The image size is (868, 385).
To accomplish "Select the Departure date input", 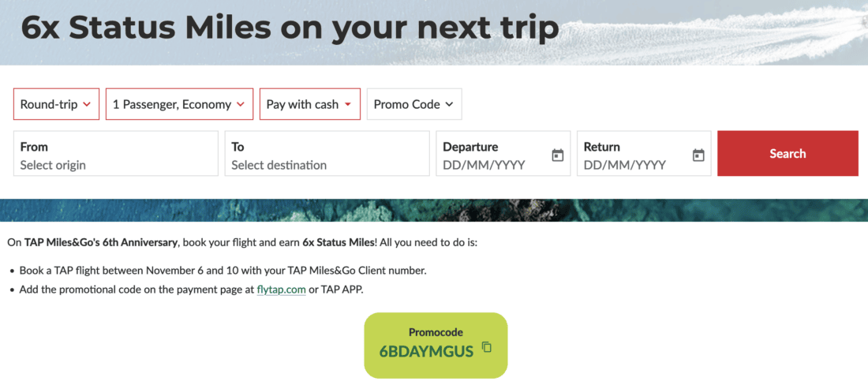I will pos(493,165).
